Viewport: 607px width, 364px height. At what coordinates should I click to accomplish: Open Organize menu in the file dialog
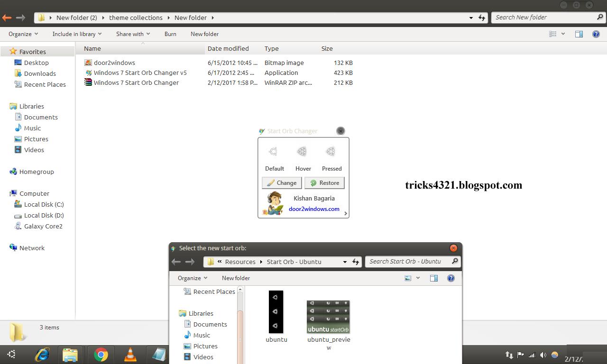tap(193, 278)
